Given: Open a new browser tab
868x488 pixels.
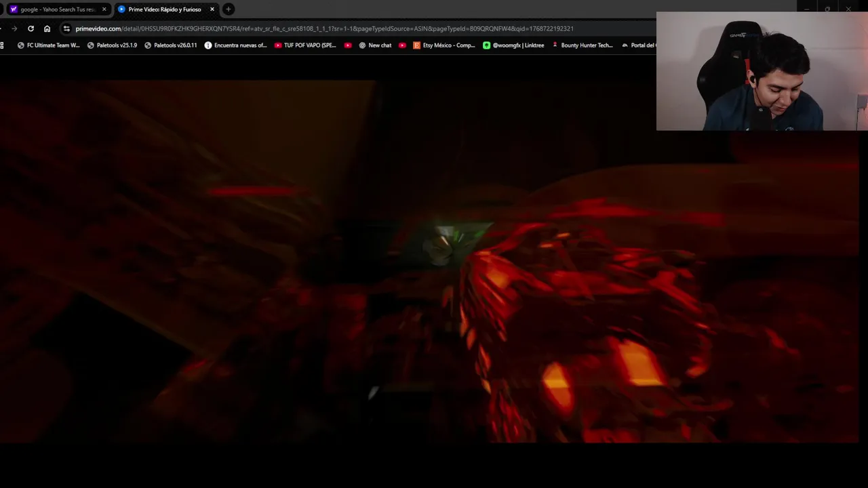Looking at the screenshot, I should [x=229, y=9].
